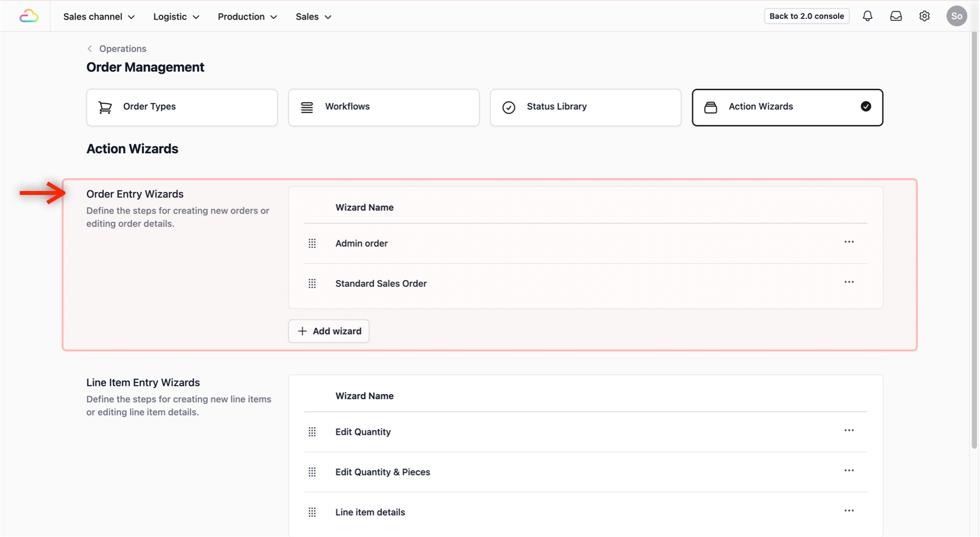Screen dimensions: 980x537
Task: Click the Add wizard button
Action: click(x=329, y=331)
